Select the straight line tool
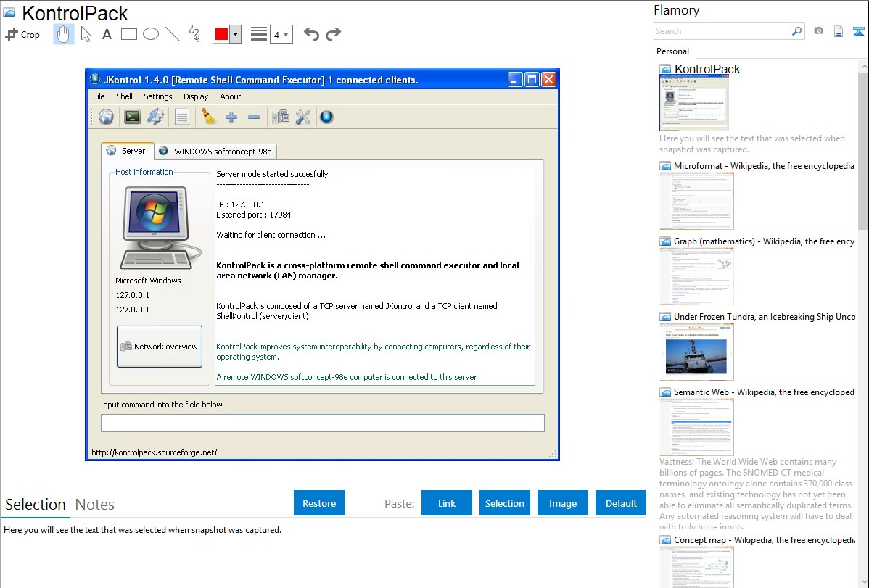Viewport: 869px width, 588px height. tap(173, 34)
